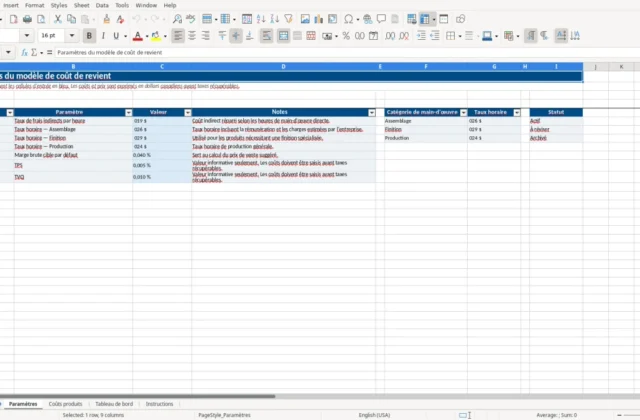This screenshot has height=420, width=640.
Task: Insert a chart using the chart icon
Action: [318, 19]
